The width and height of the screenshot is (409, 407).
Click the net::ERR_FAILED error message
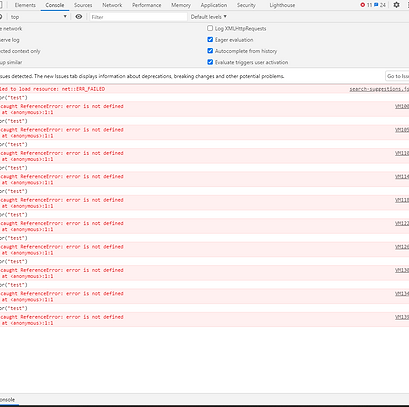click(x=52, y=89)
